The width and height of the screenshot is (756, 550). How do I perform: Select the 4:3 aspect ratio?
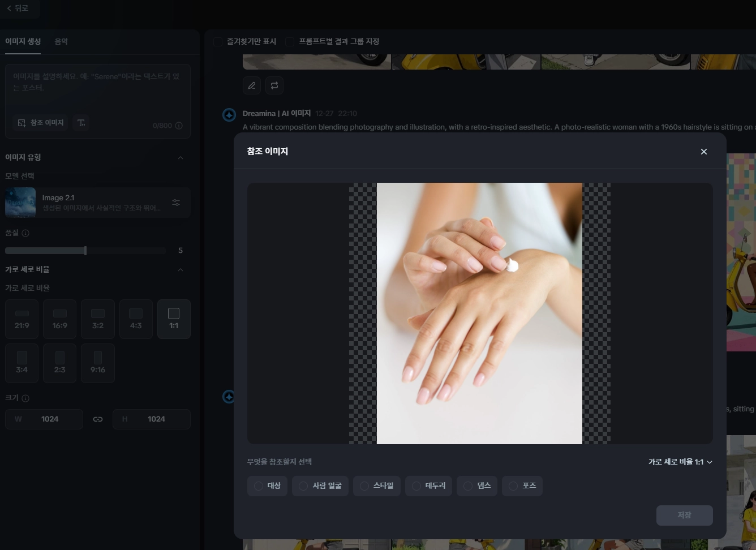(x=136, y=319)
